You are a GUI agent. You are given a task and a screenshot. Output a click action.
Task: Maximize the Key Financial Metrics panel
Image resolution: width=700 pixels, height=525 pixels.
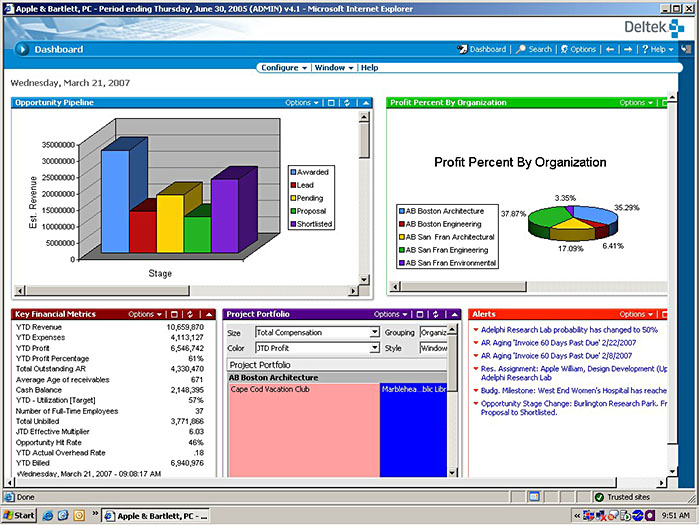[174, 314]
